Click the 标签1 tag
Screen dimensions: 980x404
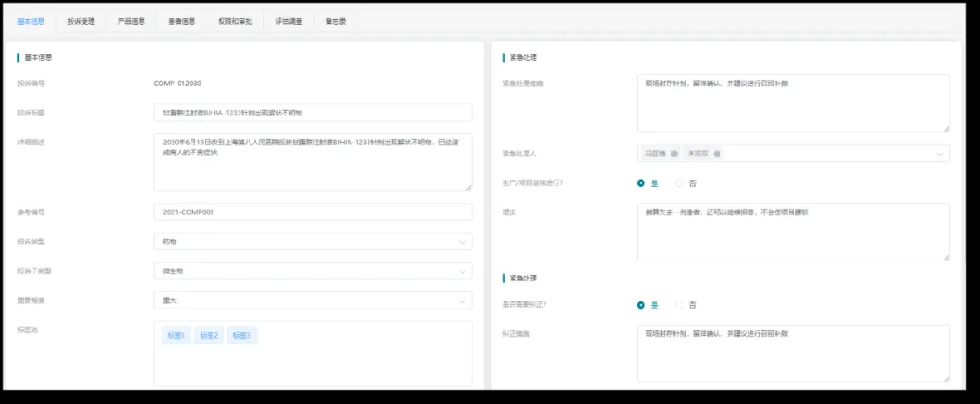176,335
